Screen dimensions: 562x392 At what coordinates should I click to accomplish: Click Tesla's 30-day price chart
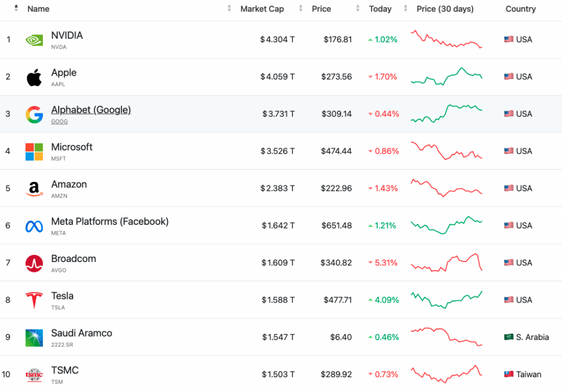click(446, 300)
